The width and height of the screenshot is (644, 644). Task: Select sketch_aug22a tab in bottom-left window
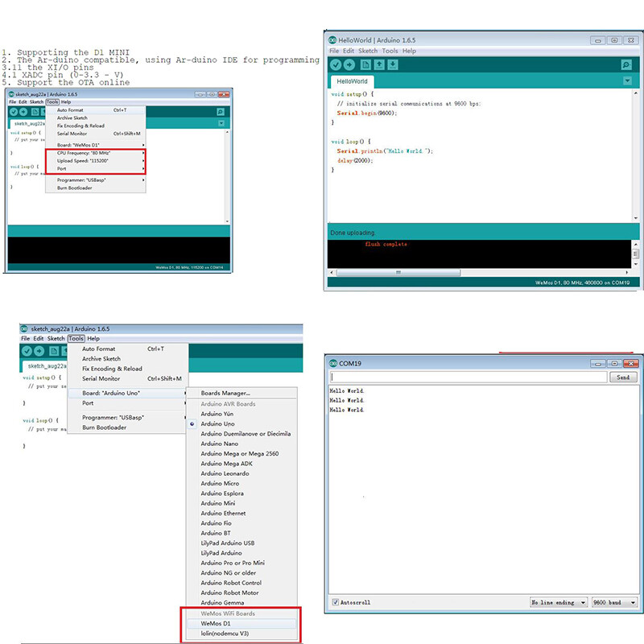point(46,366)
